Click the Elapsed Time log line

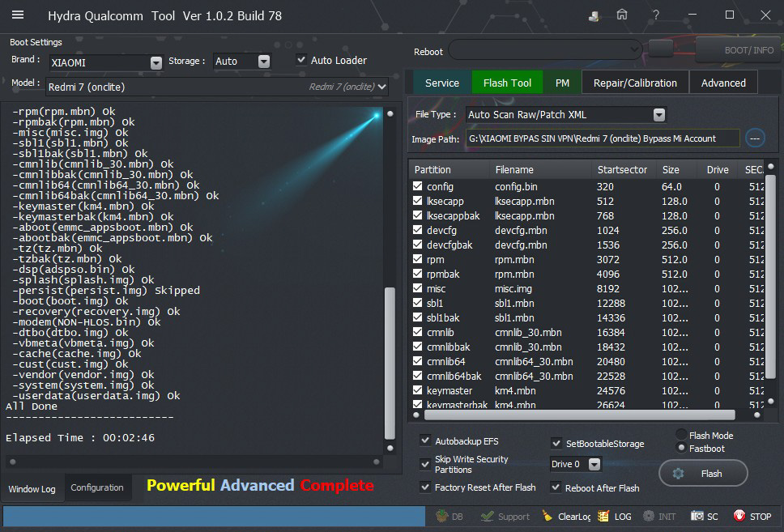[80, 437]
